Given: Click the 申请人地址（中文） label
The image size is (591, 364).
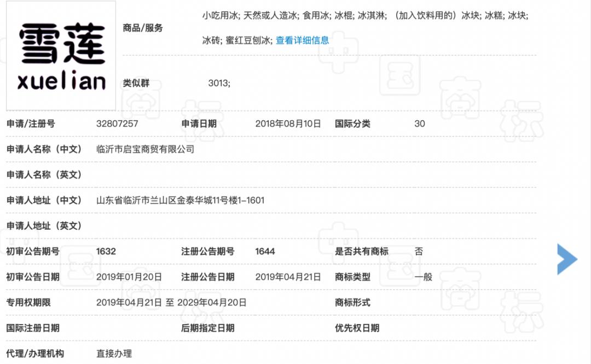Looking at the screenshot, I should pos(44,200).
